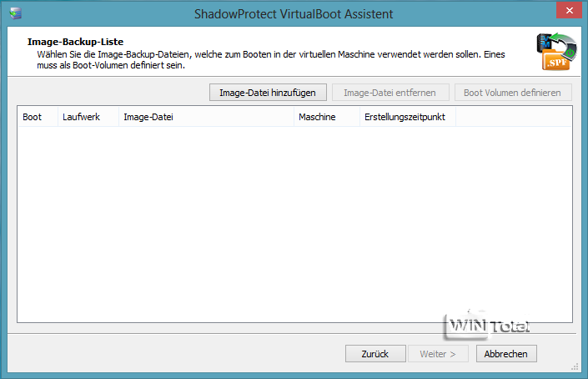Click Image-Datei entfernen button
This screenshot has height=379, width=588.
click(390, 93)
